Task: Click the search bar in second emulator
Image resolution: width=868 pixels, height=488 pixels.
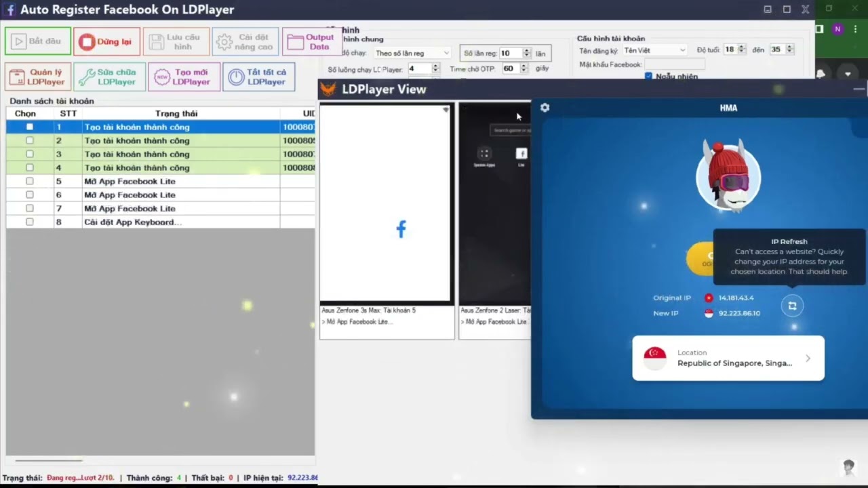Action: click(x=511, y=130)
